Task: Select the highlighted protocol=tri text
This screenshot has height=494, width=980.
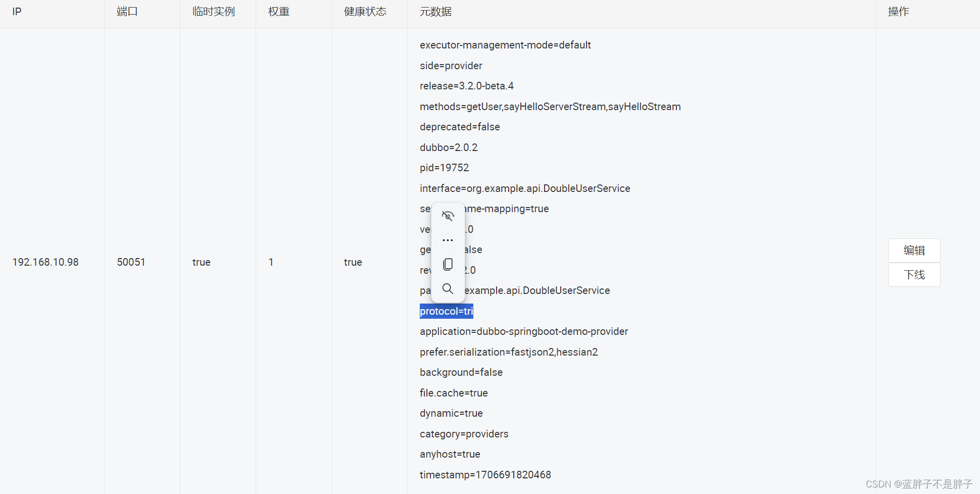Action: tap(447, 311)
